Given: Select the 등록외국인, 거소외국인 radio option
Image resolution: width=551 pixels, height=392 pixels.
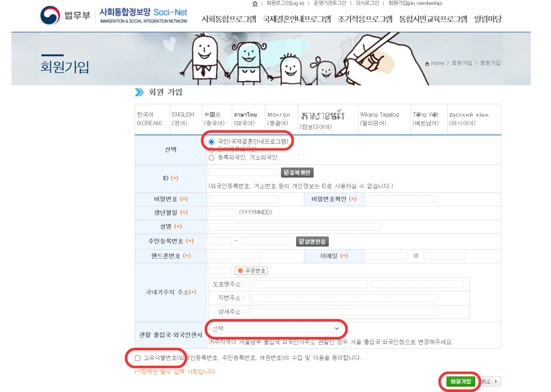Looking at the screenshot, I should [212, 157].
